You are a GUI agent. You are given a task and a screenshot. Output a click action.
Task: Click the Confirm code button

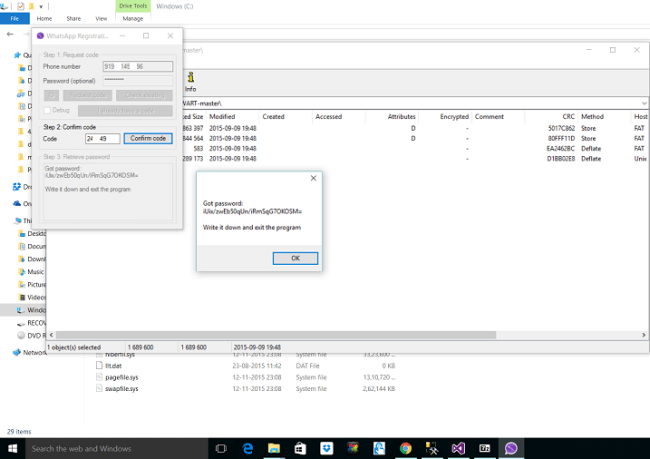coord(148,138)
